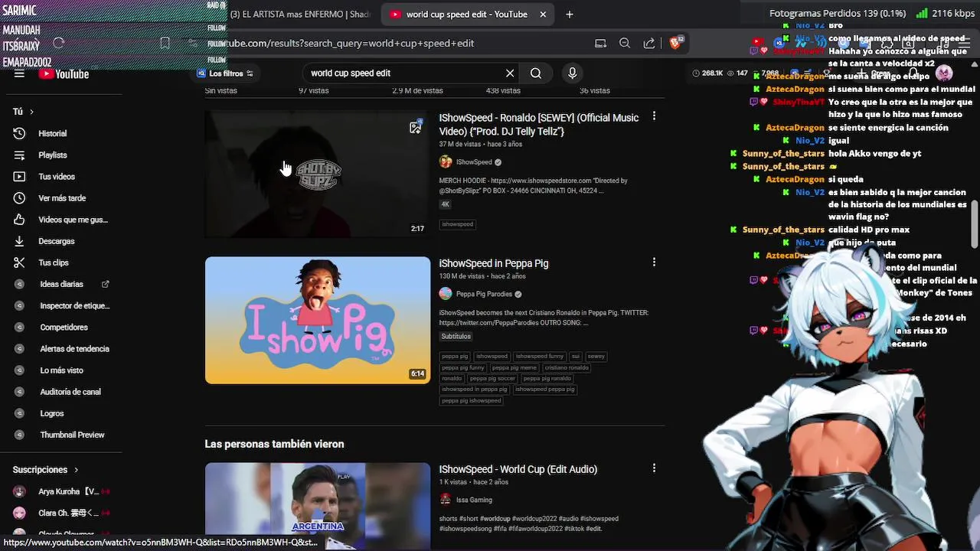Click the Peppa Pig Parodies channel avatar

(446, 294)
